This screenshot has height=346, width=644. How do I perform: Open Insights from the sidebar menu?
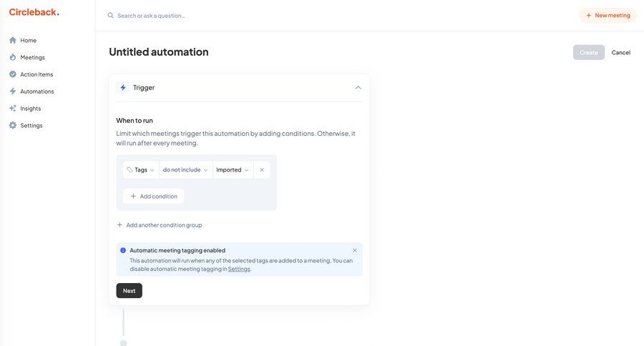pos(30,109)
